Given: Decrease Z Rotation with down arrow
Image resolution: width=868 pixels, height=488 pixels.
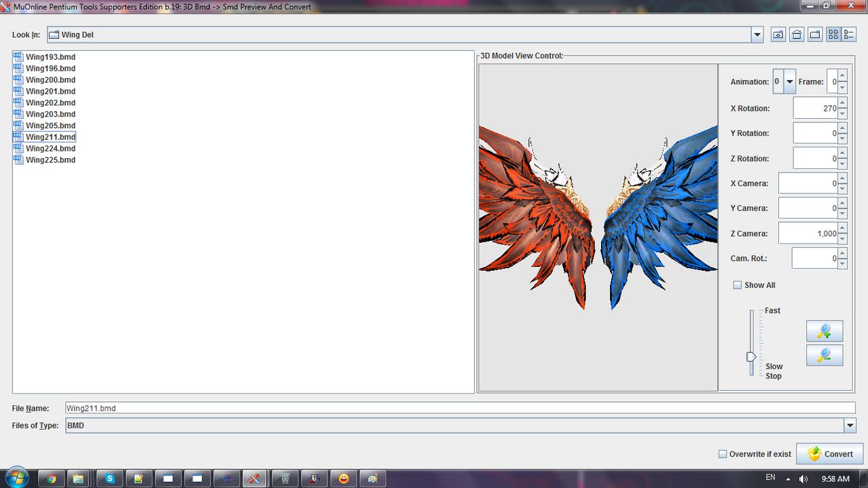Looking at the screenshot, I should click(842, 164).
